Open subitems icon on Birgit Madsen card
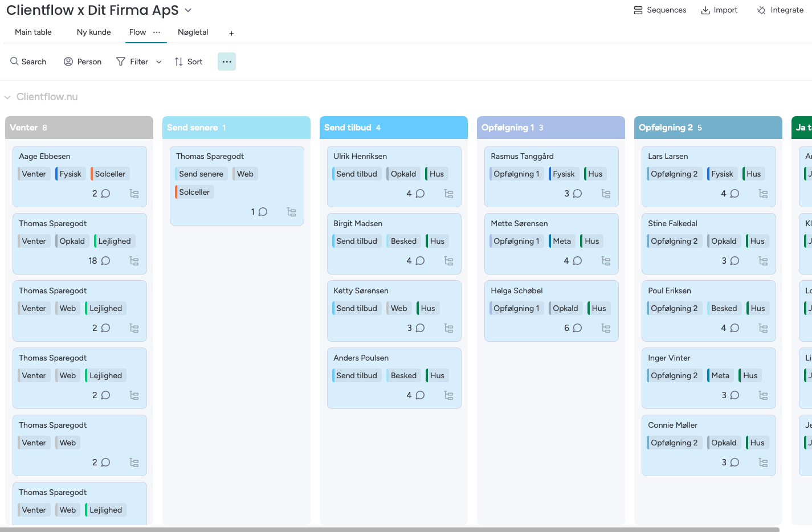Image resolution: width=812 pixels, height=532 pixels. point(448,261)
